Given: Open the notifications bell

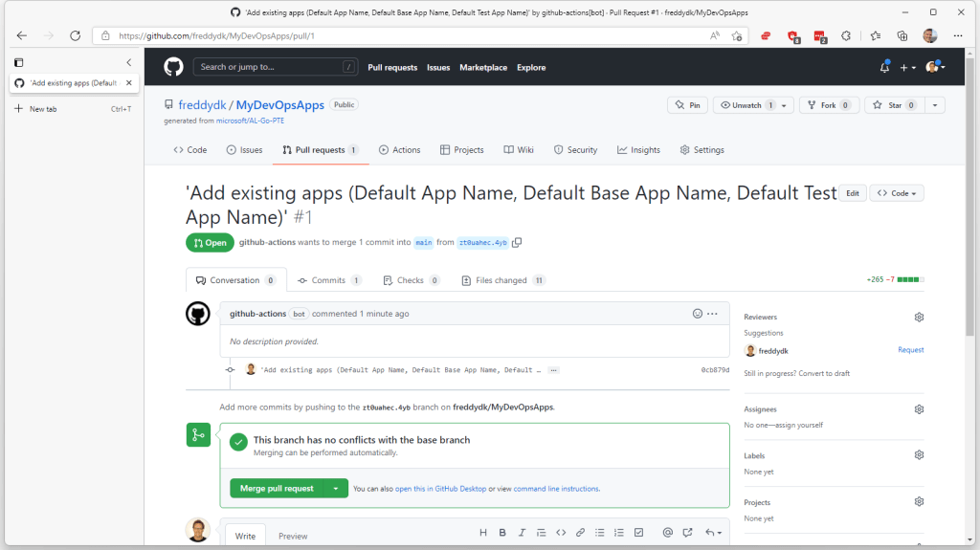Looking at the screenshot, I should (884, 67).
